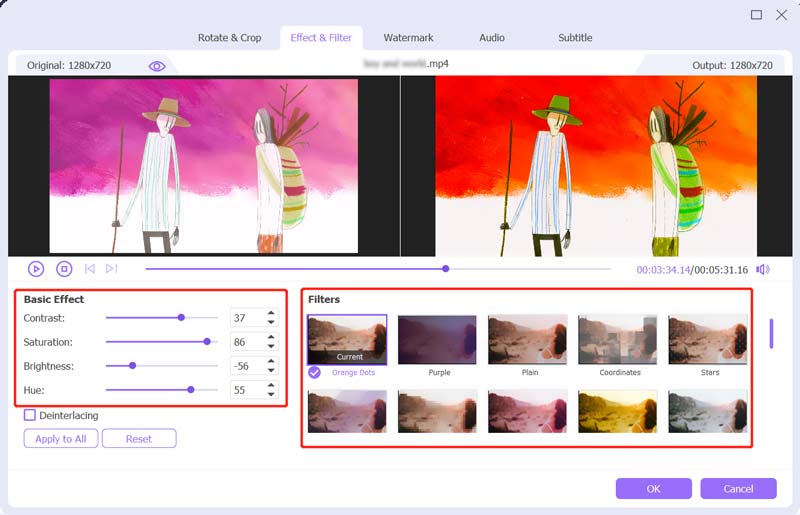The width and height of the screenshot is (800, 515).
Task: Click the filters list scrollbar
Action: point(771,333)
